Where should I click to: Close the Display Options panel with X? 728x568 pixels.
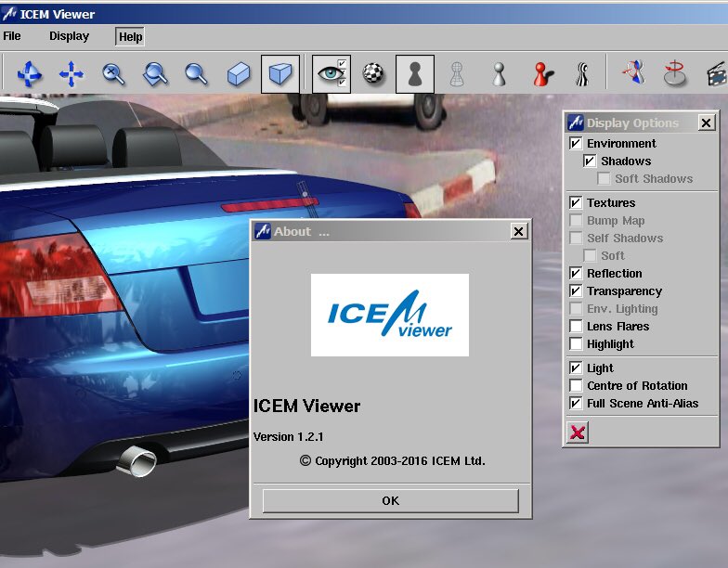tap(706, 123)
